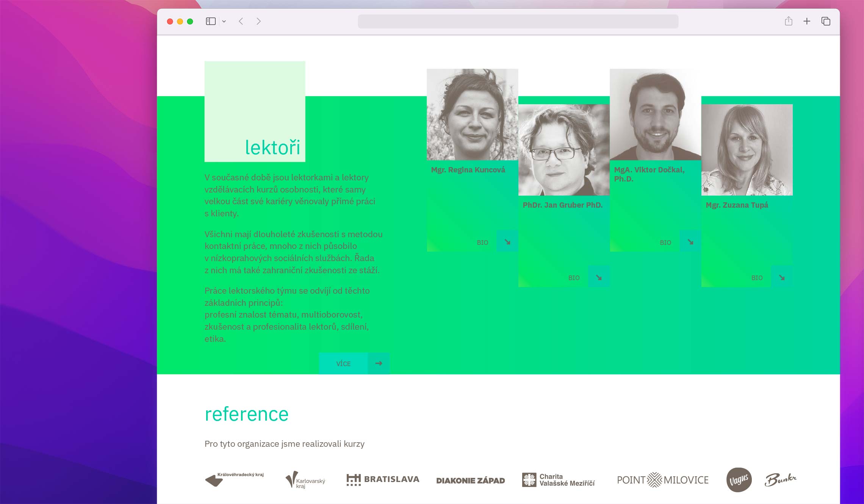Open Zuzana Tupá's photo
The width and height of the screenshot is (864, 504).
pyautogui.click(x=747, y=150)
